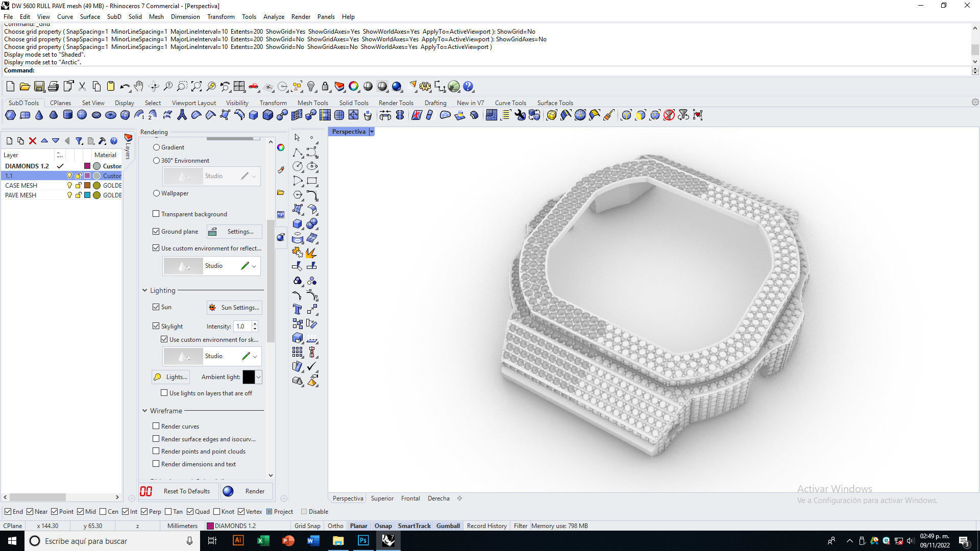
Task: Collapse the Wireframe section
Action: [145, 411]
